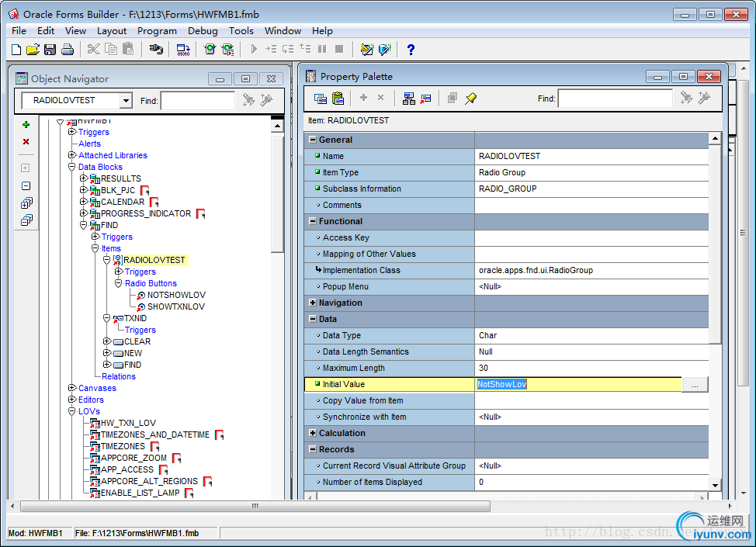756x547 pixels.
Task: Collapse the Records property section
Action: 313,449
